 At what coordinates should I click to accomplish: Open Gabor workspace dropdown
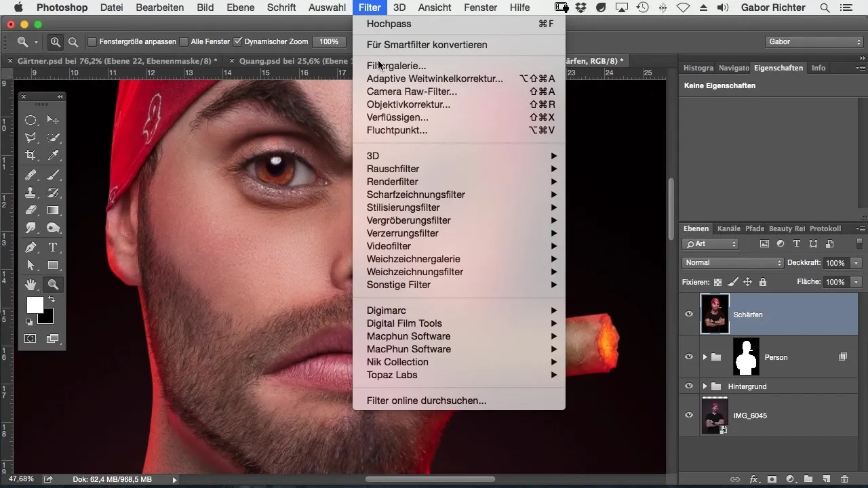814,42
